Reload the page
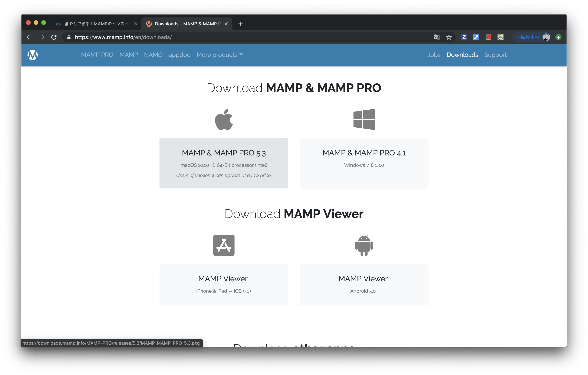The height and width of the screenshot is (375, 588). [x=54, y=37]
